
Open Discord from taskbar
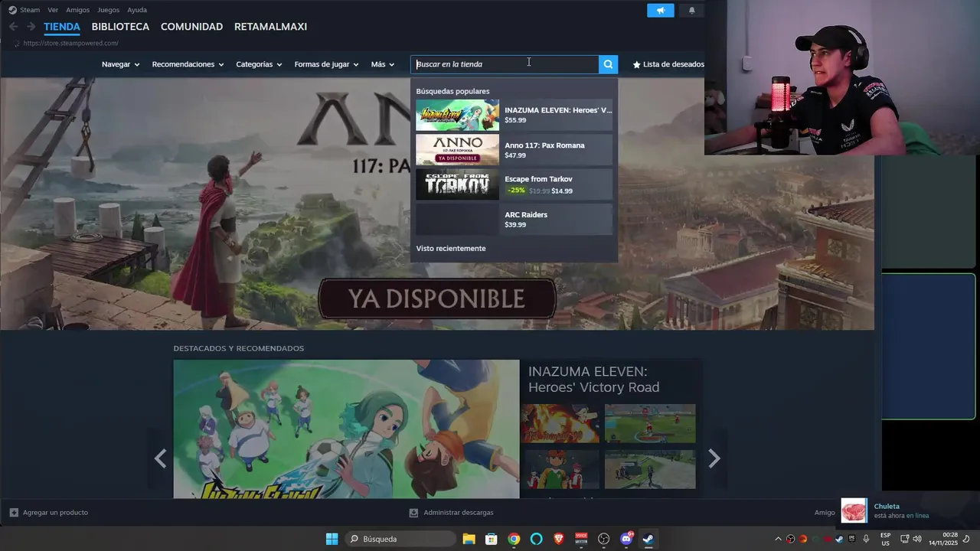(x=626, y=539)
